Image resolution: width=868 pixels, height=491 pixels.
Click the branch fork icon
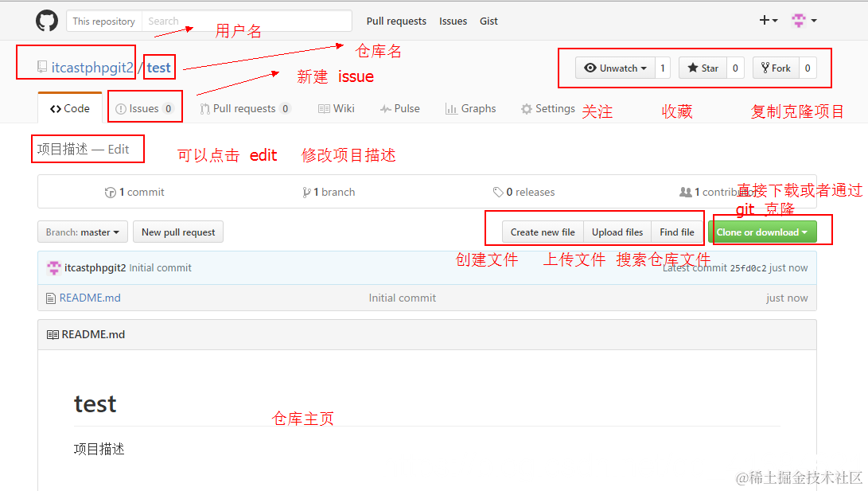tap(306, 193)
